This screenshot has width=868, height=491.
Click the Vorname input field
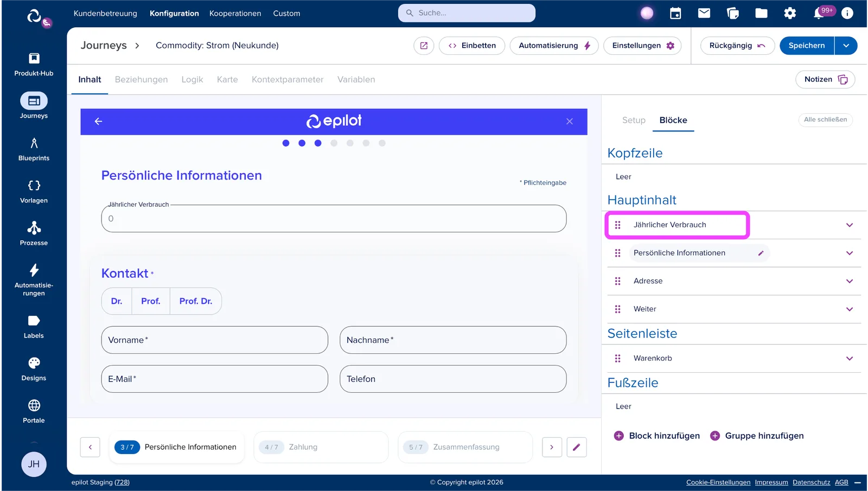click(214, 340)
